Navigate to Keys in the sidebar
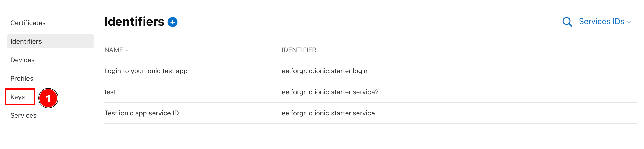This screenshot has width=644, height=149. click(18, 97)
